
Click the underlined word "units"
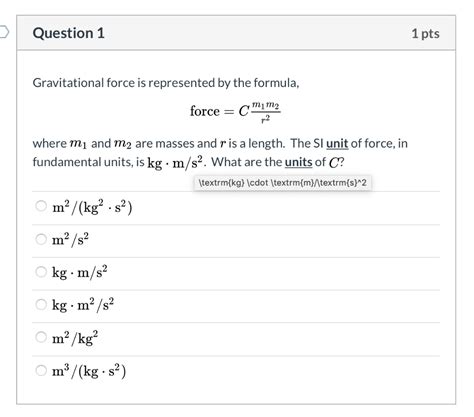(x=298, y=162)
